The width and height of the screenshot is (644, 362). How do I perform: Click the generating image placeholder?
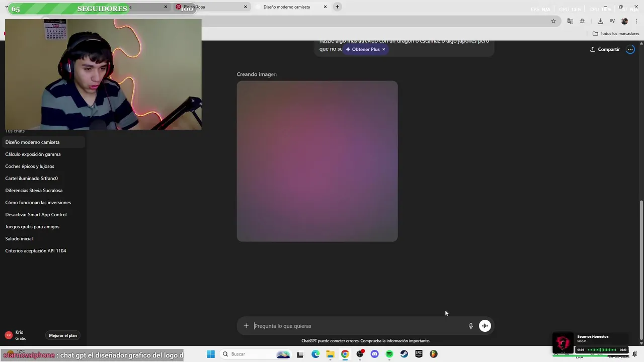[x=317, y=161]
